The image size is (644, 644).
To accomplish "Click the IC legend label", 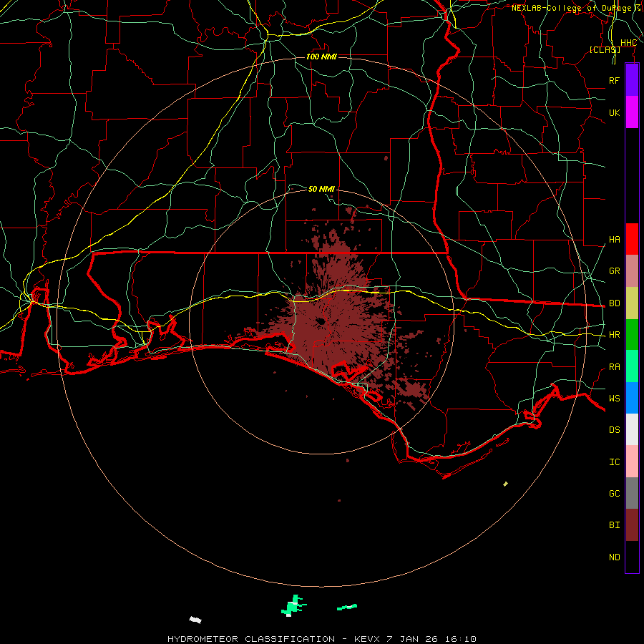I will pyautogui.click(x=614, y=462).
